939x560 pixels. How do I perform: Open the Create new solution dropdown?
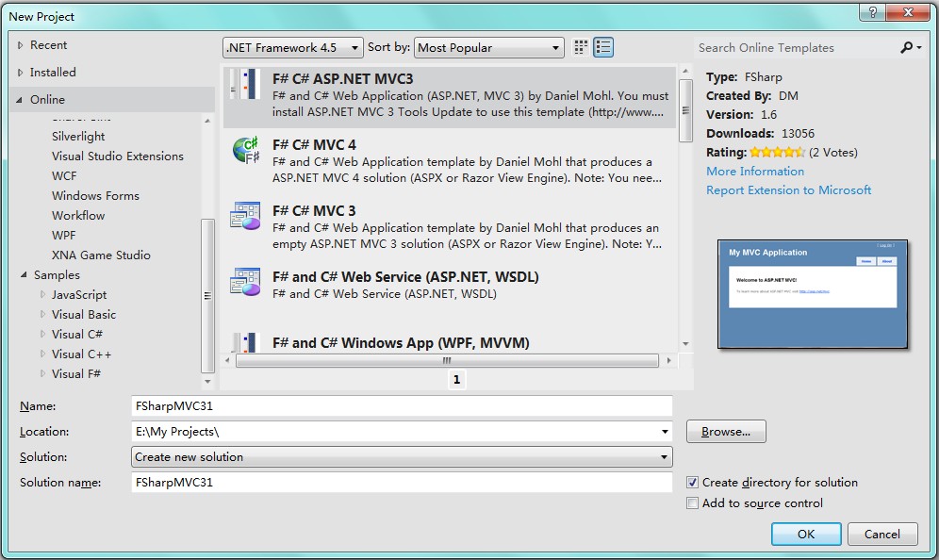[x=403, y=457]
